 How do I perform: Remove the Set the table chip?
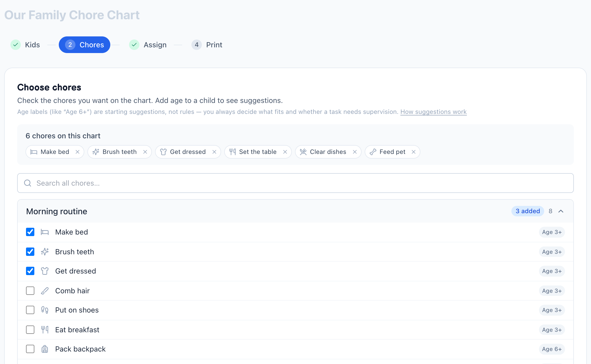285,152
